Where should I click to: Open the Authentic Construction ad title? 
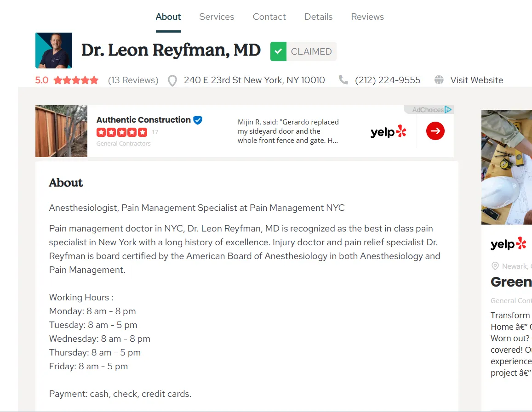coord(143,120)
